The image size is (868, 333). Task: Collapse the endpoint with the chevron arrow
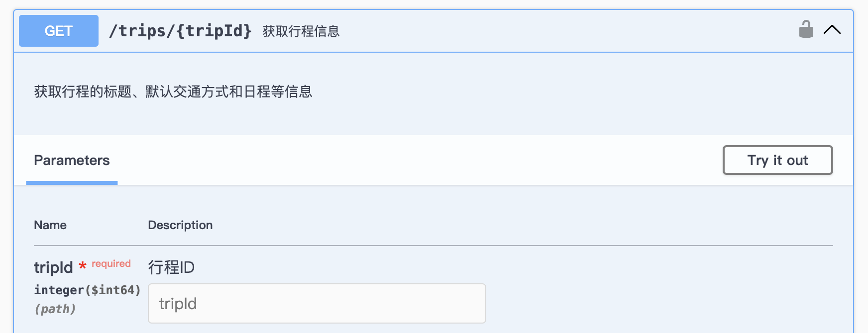tap(832, 30)
